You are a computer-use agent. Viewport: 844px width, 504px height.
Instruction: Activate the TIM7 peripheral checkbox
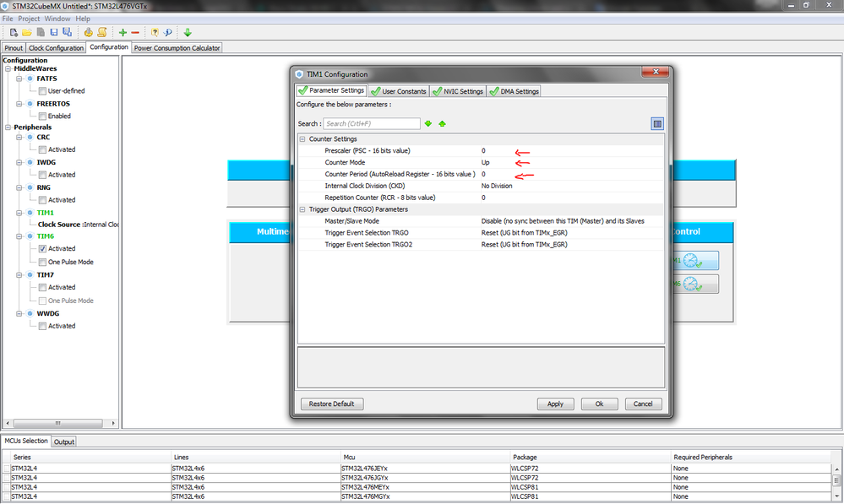(42, 287)
